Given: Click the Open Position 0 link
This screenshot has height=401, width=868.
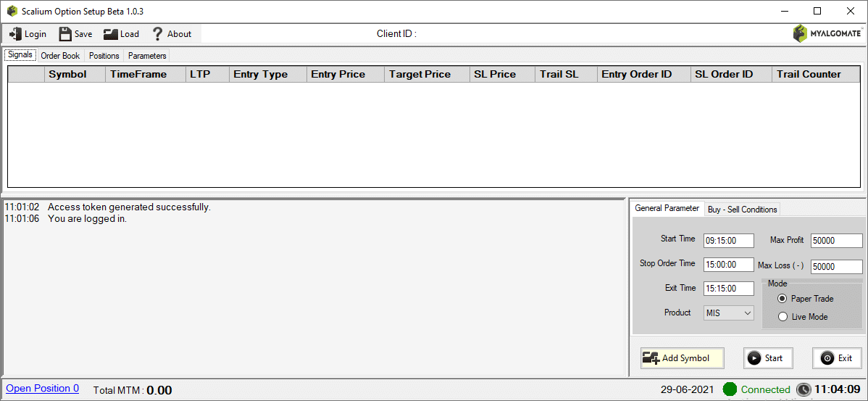Looking at the screenshot, I should [x=43, y=388].
